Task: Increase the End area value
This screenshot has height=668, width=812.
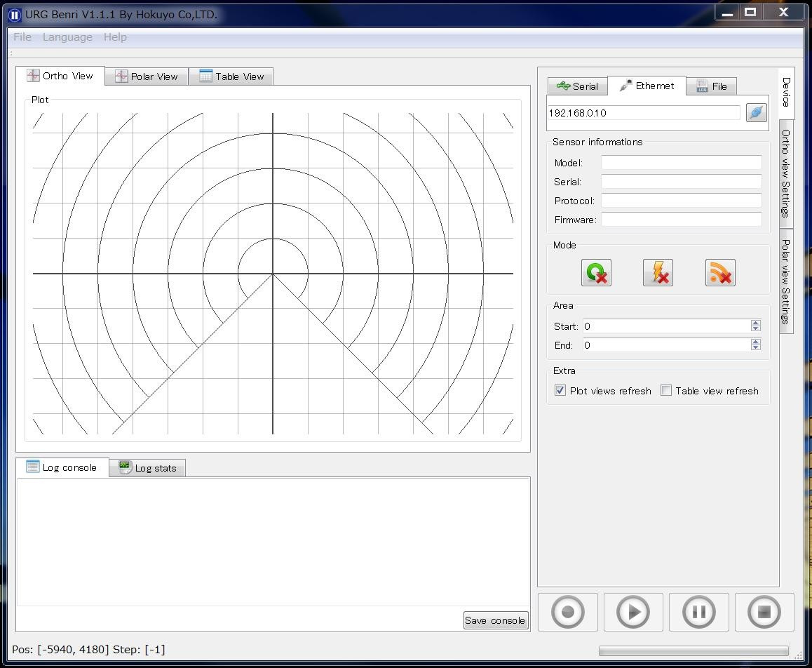Action: click(756, 342)
